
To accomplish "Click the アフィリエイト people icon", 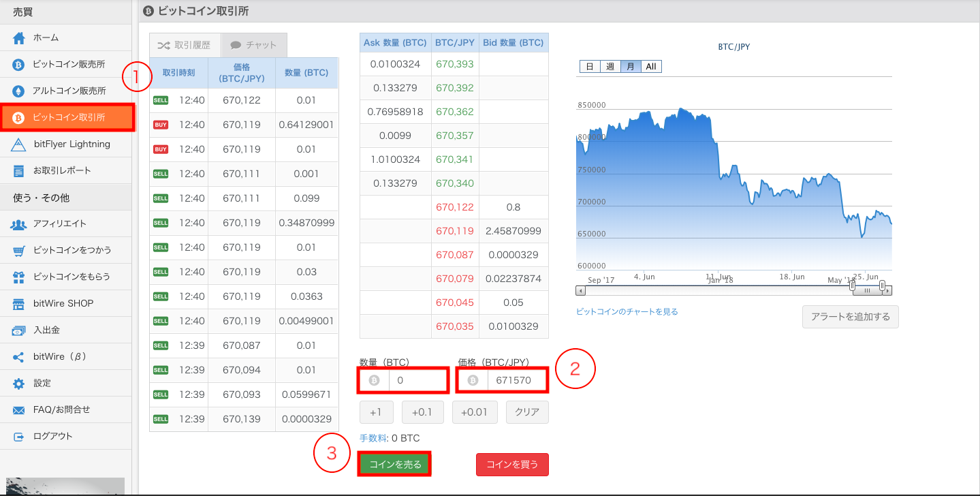I will [x=19, y=223].
